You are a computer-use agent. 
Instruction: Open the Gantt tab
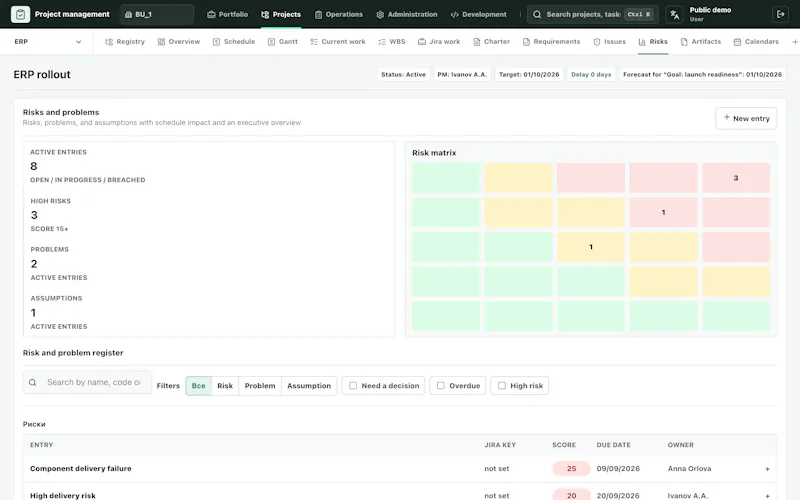click(x=283, y=42)
